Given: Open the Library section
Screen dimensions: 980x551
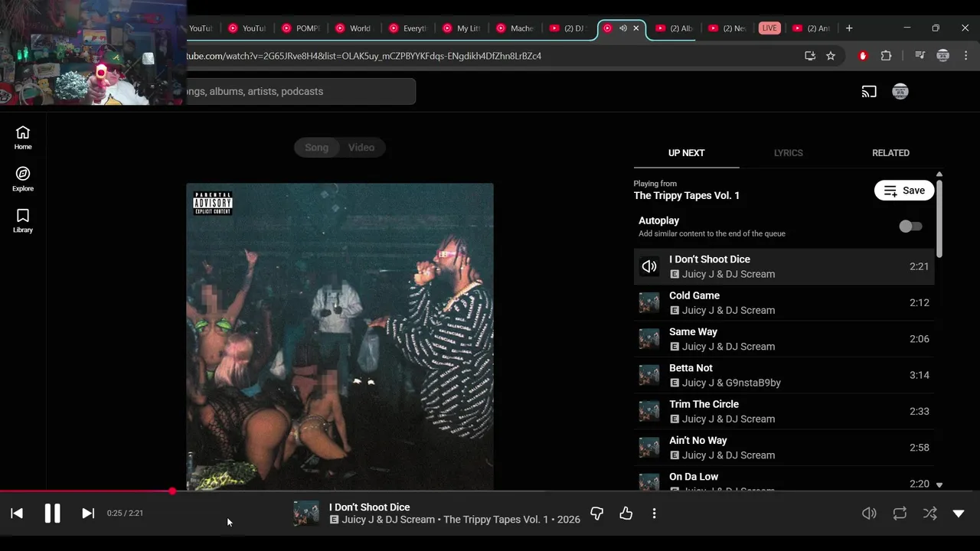Looking at the screenshot, I should click(x=23, y=221).
